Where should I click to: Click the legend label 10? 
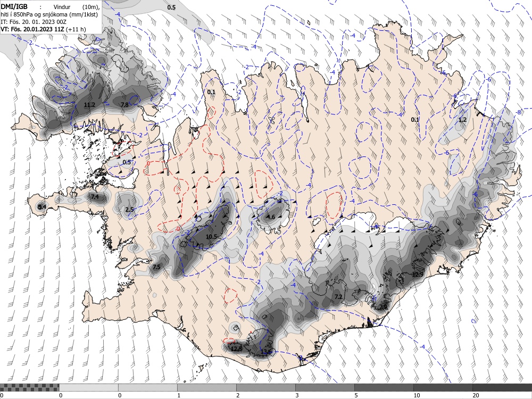417,395
